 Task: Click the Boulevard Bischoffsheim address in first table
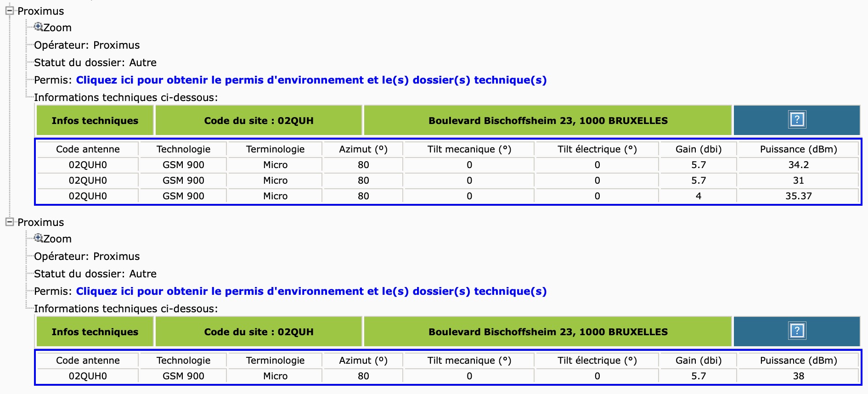548,120
